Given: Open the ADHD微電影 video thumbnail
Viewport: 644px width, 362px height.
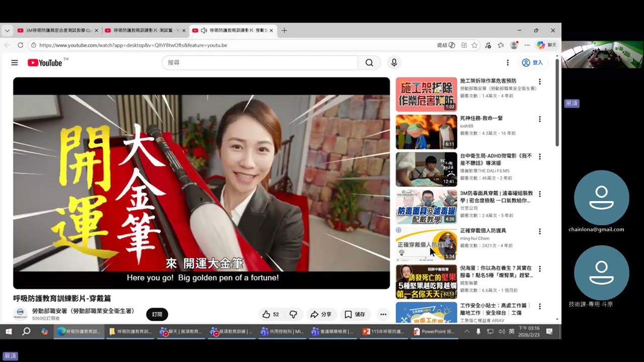Looking at the screenshot, I should pos(426,169).
